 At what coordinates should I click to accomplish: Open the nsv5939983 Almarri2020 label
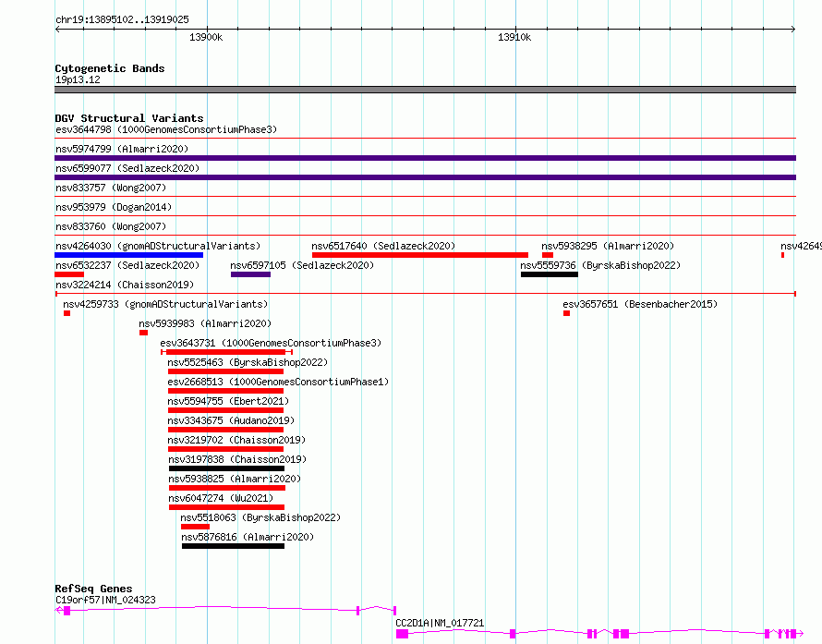(205, 323)
